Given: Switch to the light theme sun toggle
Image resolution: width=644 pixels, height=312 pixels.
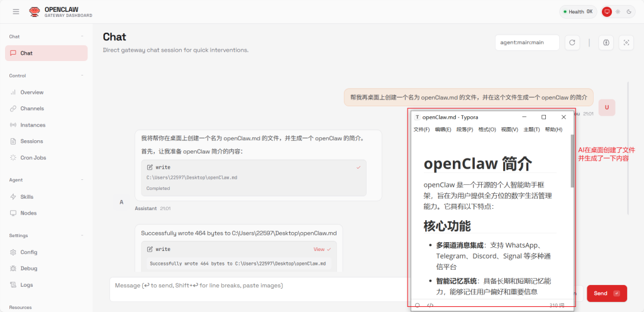Looking at the screenshot, I should click(618, 11).
